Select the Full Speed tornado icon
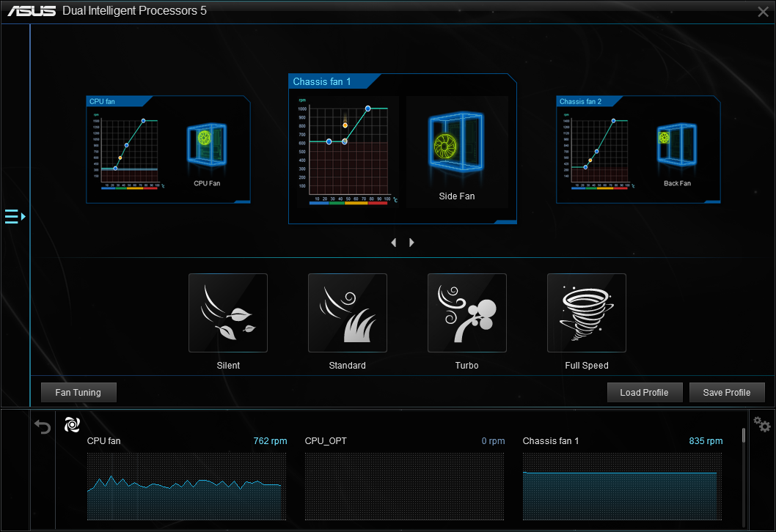 [587, 313]
